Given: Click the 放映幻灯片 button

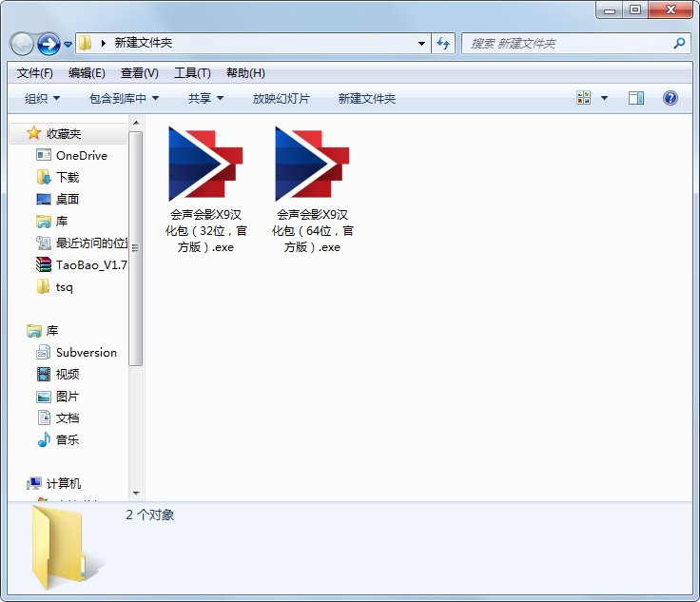Looking at the screenshot, I should coord(281,98).
